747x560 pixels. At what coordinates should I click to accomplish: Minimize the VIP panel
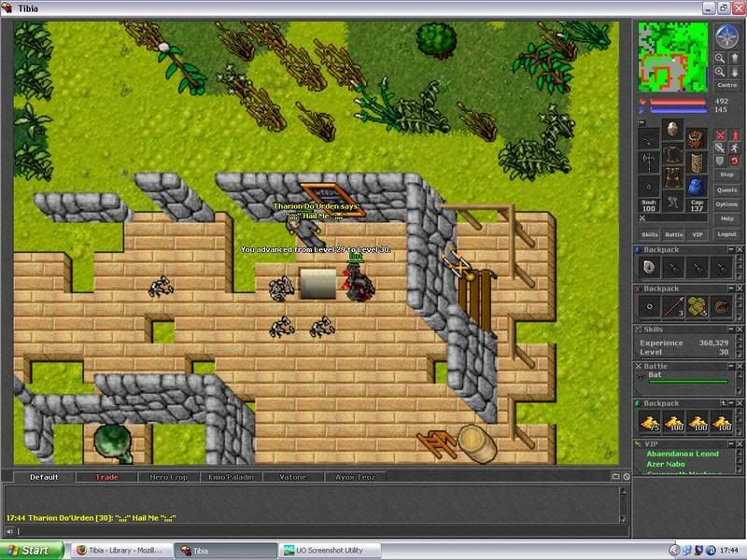pyautogui.click(x=731, y=444)
